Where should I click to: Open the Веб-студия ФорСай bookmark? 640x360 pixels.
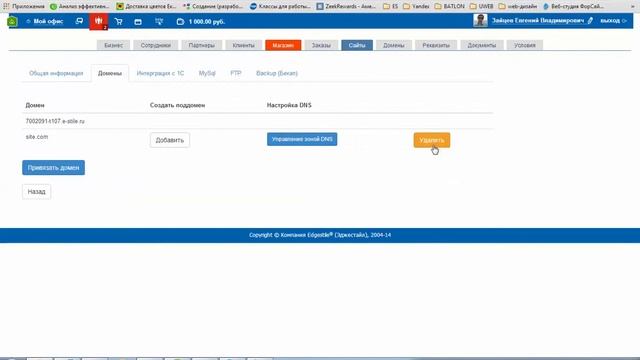(x=573, y=6)
